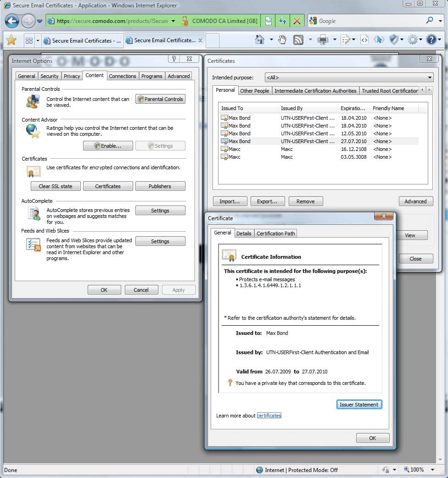
Task: Switch to General tab in Internet Options
Action: click(27, 76)
